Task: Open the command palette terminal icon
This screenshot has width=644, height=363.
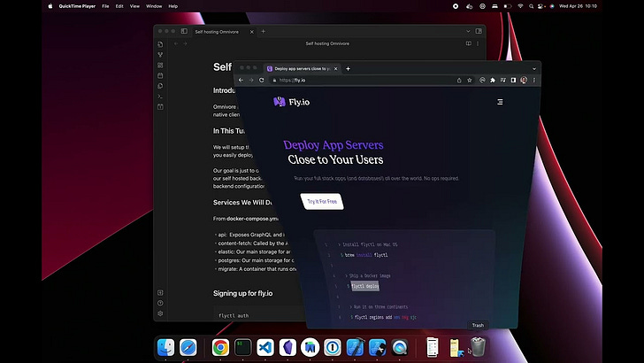Action: coord(160,97)
